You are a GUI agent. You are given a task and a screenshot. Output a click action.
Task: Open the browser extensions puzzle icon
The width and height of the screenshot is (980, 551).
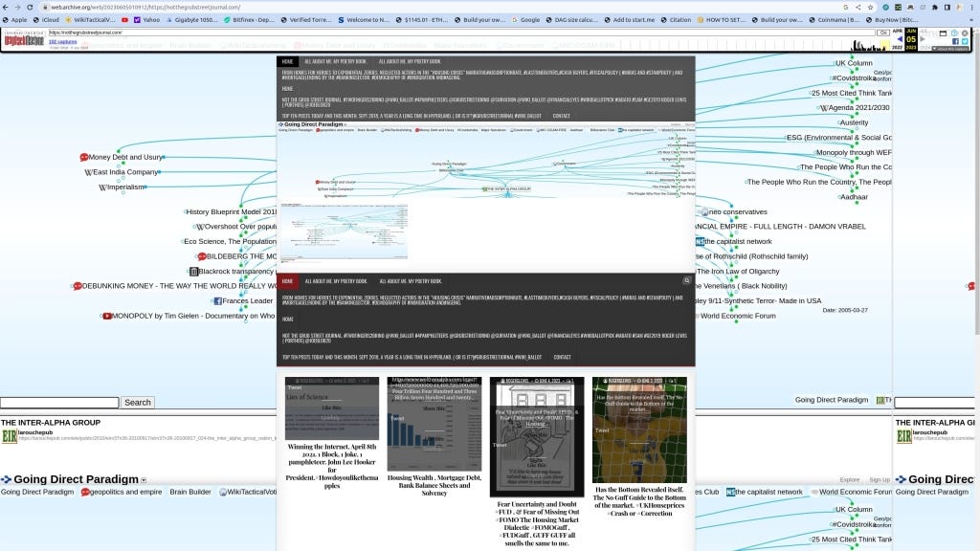click(x=935, y=7)
